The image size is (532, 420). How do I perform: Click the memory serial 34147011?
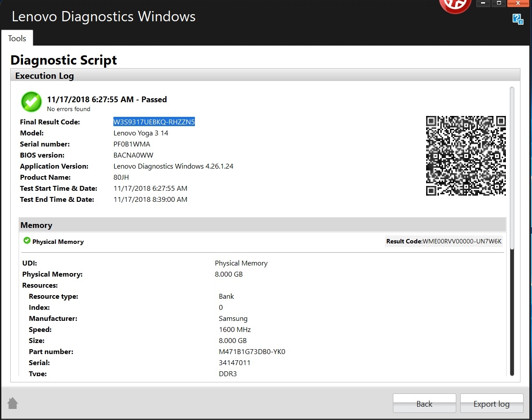235,362
